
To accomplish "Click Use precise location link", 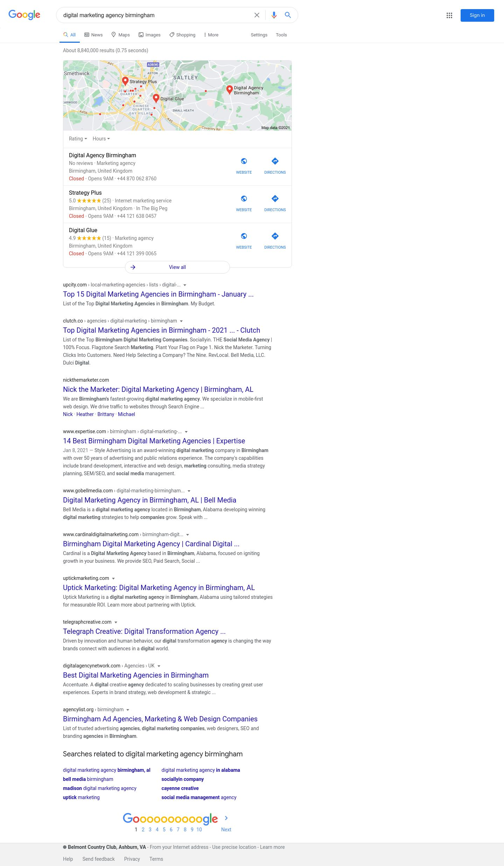I will point(234,847).
